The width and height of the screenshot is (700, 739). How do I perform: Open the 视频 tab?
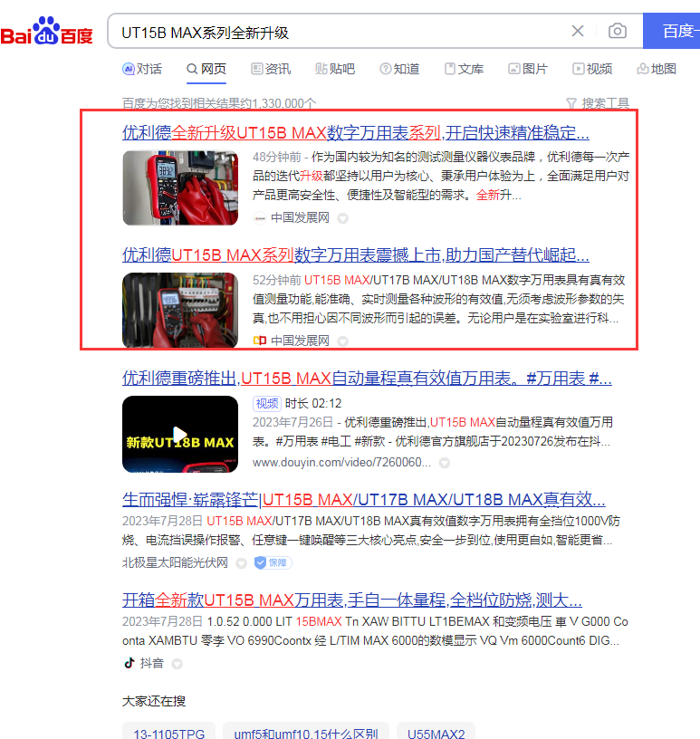coord(592,69)
